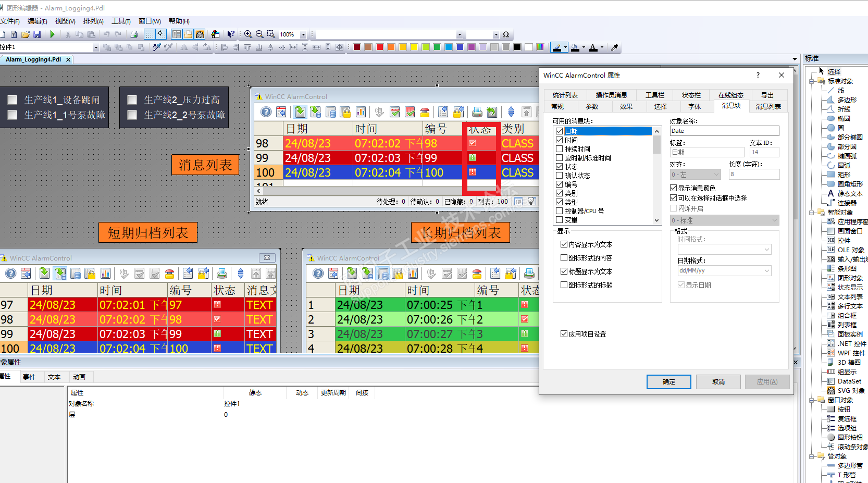Open the font name dropdown
Image resolution: width=868 pixels, height=483 pixels.
click(459, 35)
